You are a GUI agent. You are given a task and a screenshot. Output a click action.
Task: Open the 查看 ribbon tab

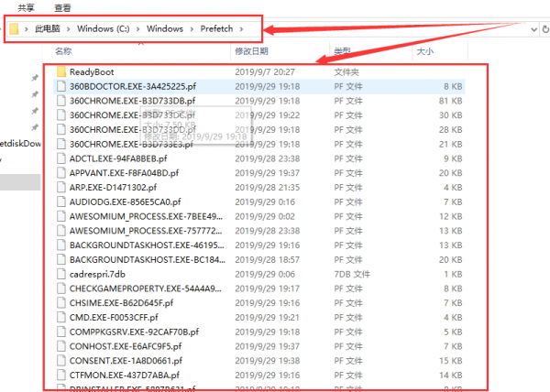62,7
